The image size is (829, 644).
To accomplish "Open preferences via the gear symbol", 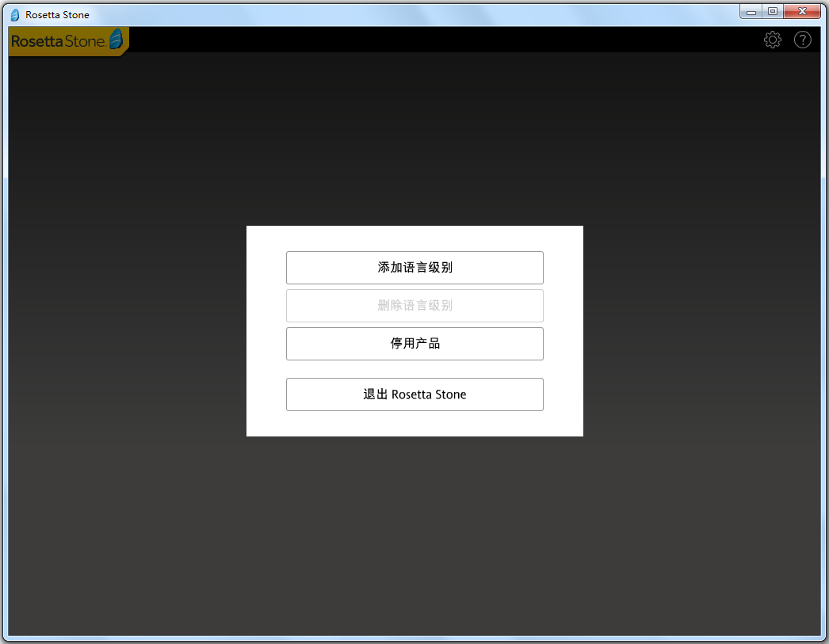I will pos(772,40).
